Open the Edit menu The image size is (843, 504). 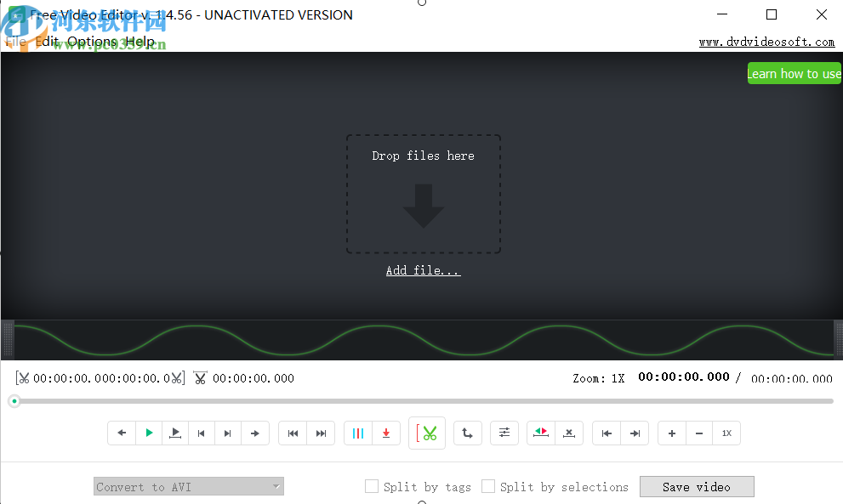tap(47, 42)
